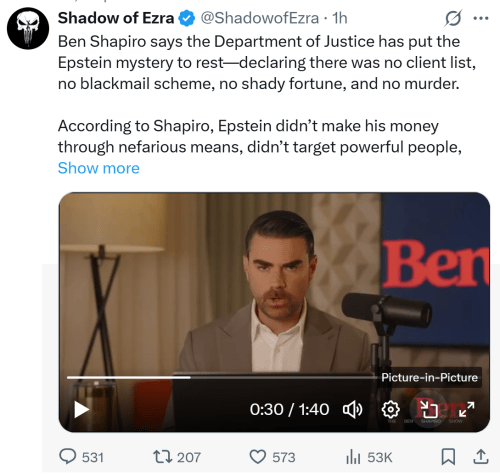The image size is (500, 476).
Task: Mute the video with the speaker icon
Action: [353, 409]
